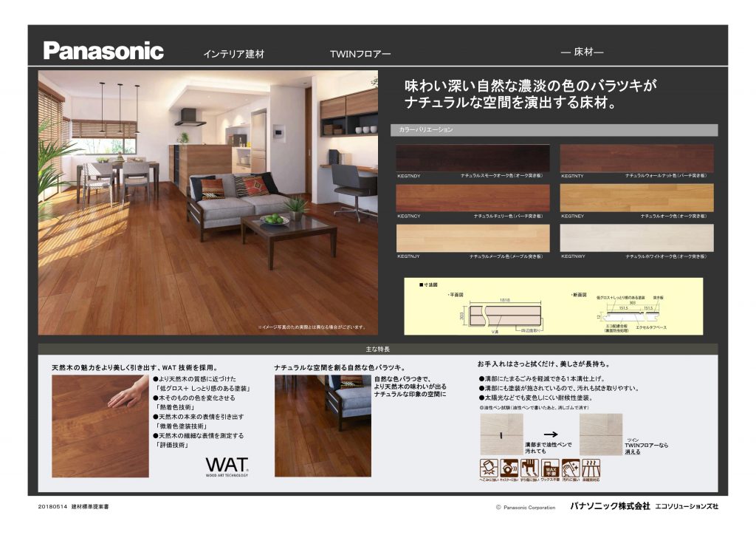Viewport: 756px width, 535px height.
Task: Select the KEGTNCY cherry swatch
Action: (473, 198)
